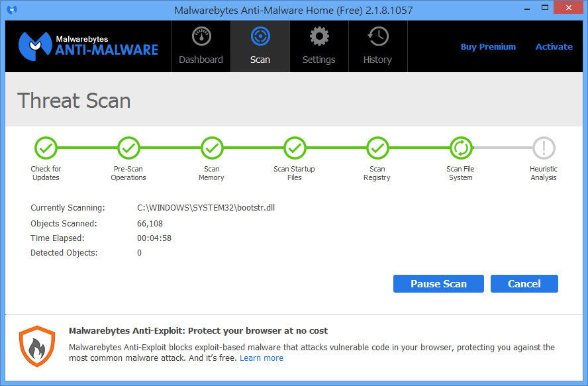The width and height of the screenshot is (588, 386).
Task: Click the title bar Malwarebytes app icon
Action: 12,9
